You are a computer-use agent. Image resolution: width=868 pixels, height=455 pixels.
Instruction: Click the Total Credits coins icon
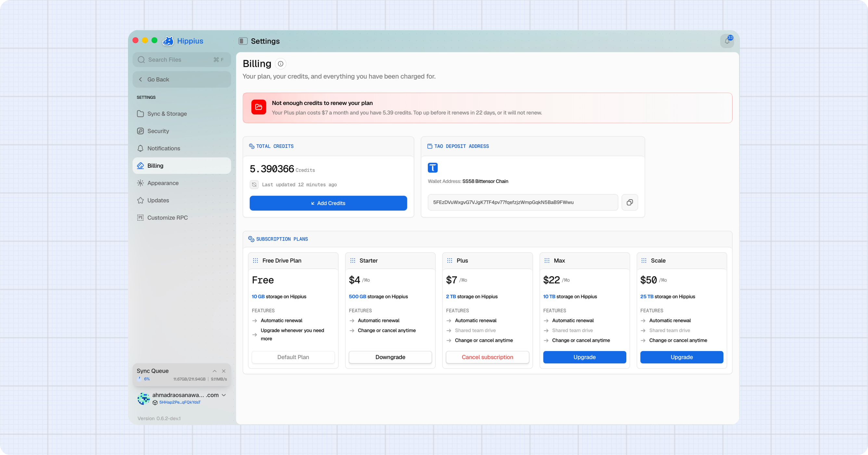[x=251, y=146]
